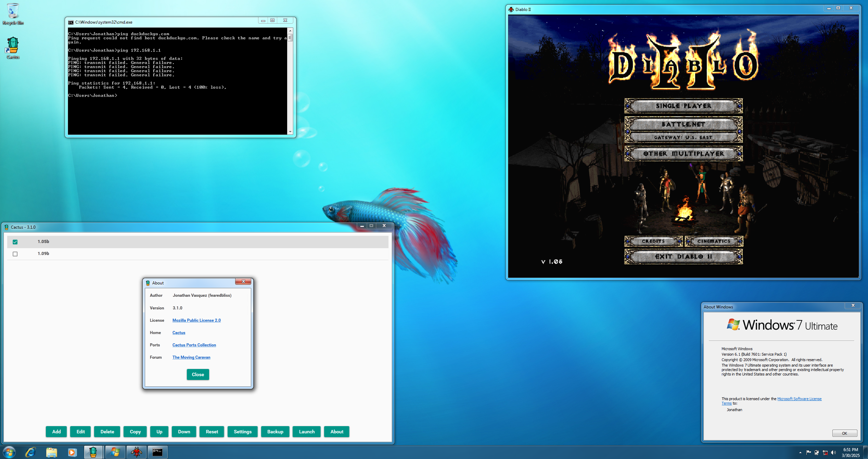Change Gateway: U.S. East in Diablo II

click(x=684, y=137)
